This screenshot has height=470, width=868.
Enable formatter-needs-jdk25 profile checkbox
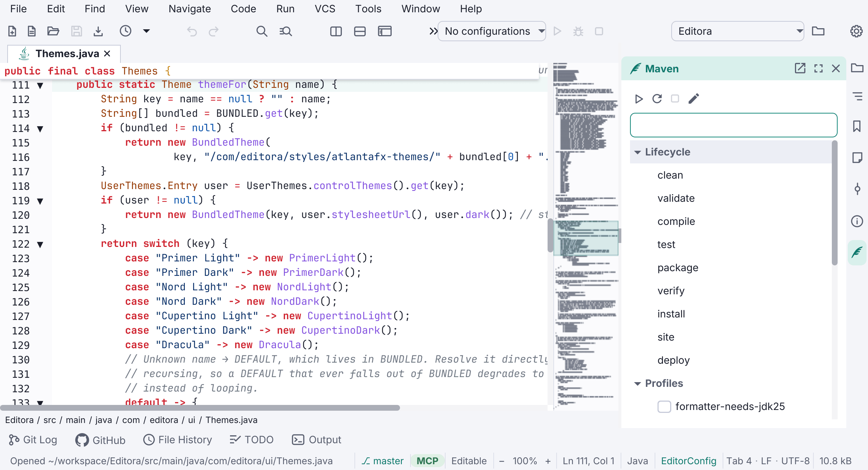(664, 406)
